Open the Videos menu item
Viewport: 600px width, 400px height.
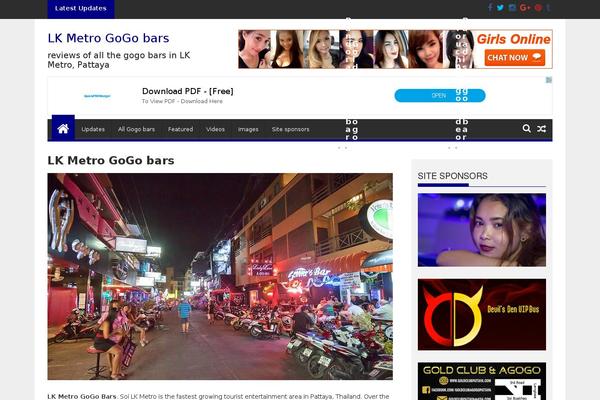(x=215, y=129)
